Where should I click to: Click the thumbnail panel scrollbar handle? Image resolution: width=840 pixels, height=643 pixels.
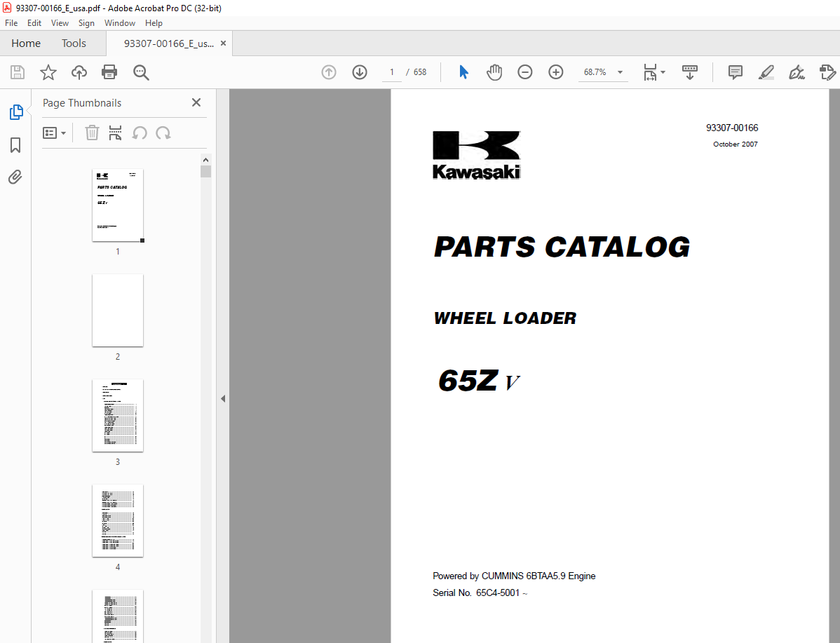click(x=205, y=172)
